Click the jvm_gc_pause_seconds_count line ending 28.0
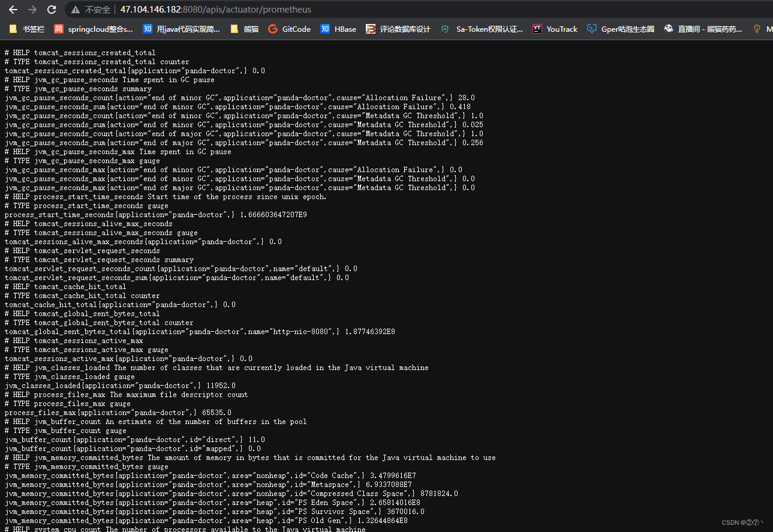This screenshot has height=532, width=773. pyautogui.click(x=240, y=98)
